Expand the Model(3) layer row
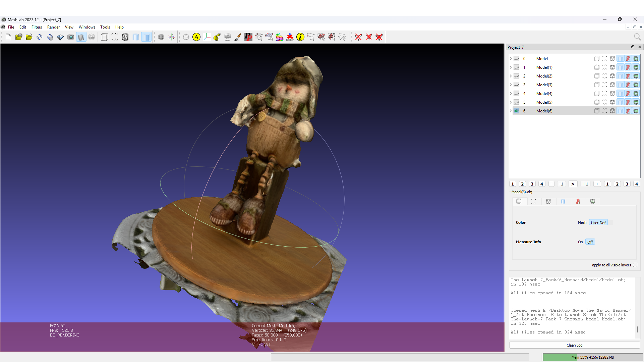The image size is (644, 362). click(x=511, y=85)
